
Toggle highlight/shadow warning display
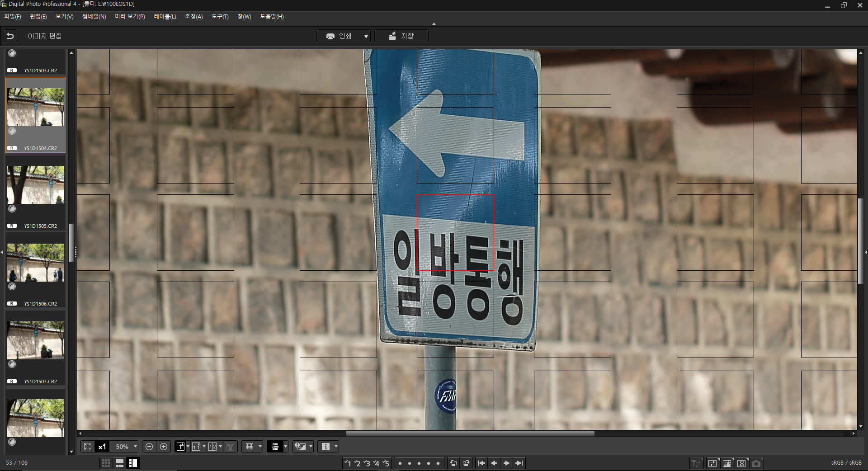(300, 447)
